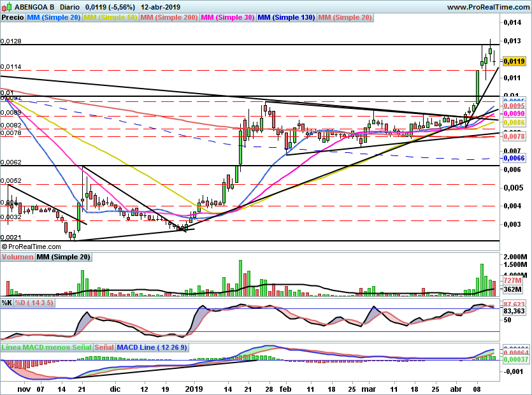Viewport: 532px width, 395px height.
Task: Click the 83,363 stochastic value tag
Action: point(514,311)
